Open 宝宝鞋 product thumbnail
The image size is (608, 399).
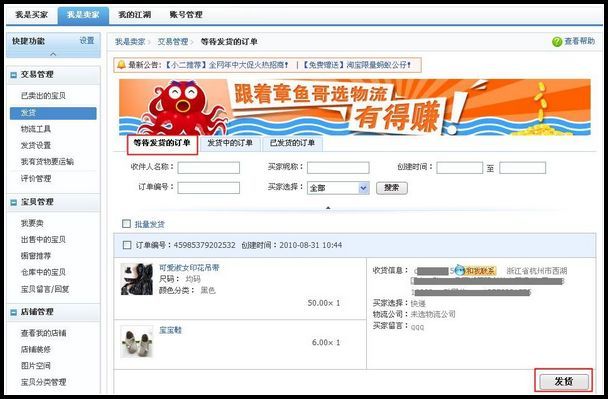click(136, 342)
